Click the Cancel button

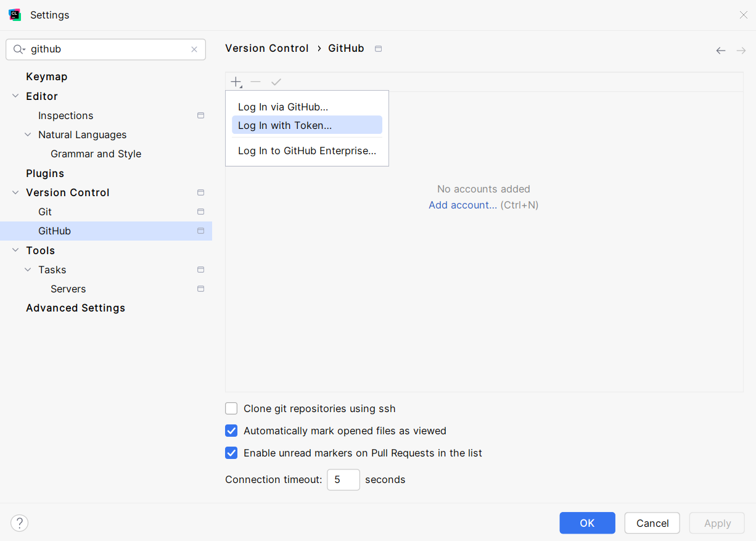pos(652,523)
